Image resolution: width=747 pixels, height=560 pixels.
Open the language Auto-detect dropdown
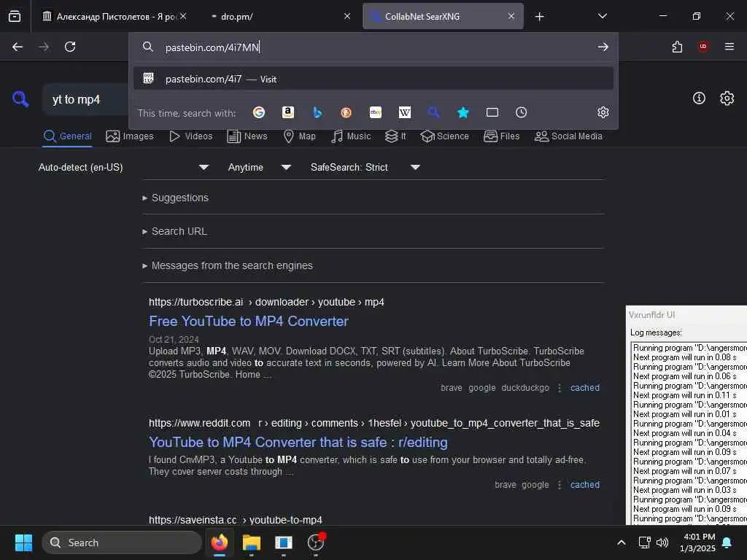124,167
